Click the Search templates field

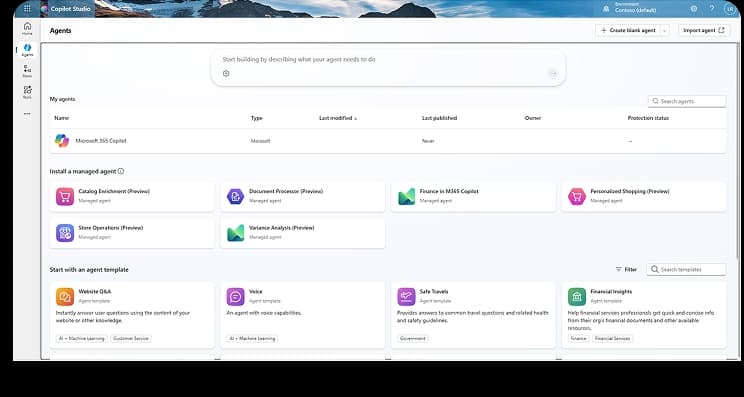686,269
